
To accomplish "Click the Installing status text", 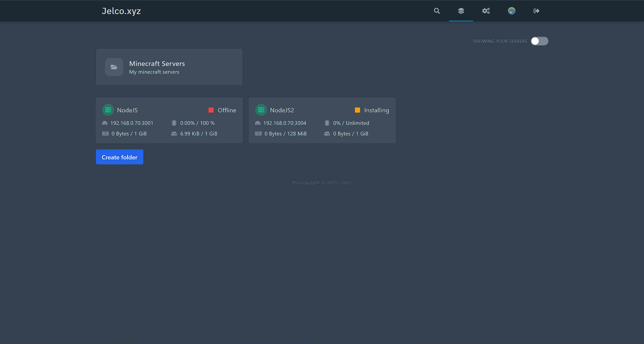I will coord(377,110).
